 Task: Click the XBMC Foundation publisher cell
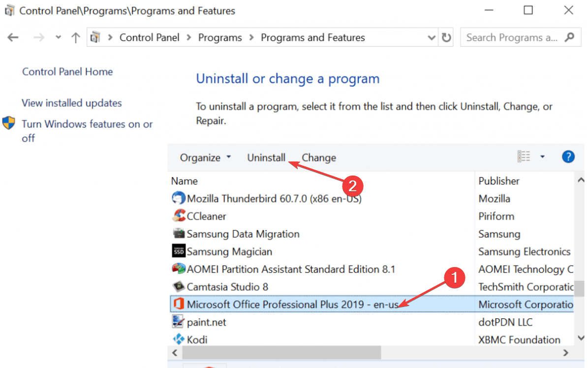pyautogui.click(x=520, y=340)
